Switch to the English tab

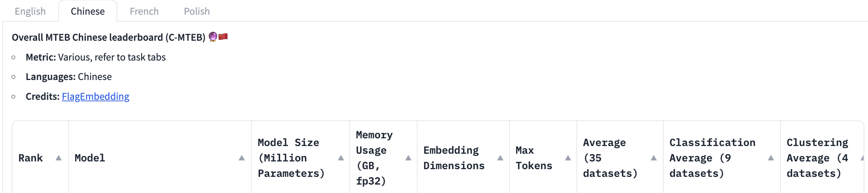[30, 11]
